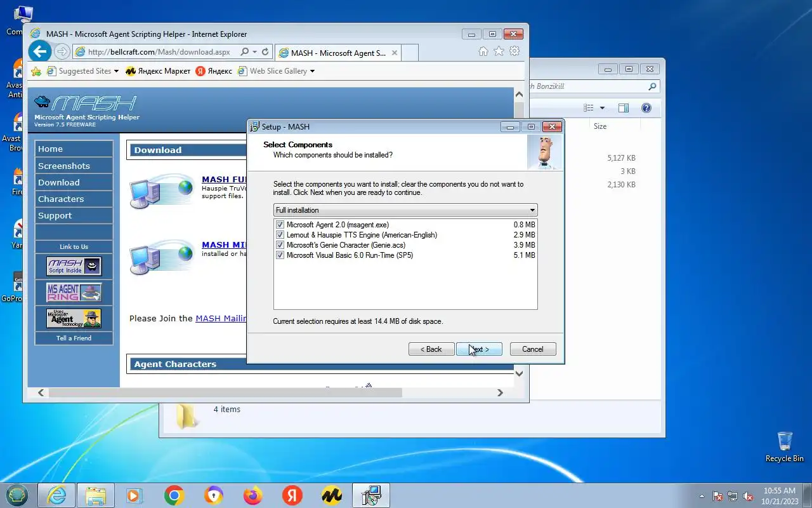Toggle the Explorer preview pane icon
Image resolution: width=812 pixels, height=508 pixels.
point(623,108)
